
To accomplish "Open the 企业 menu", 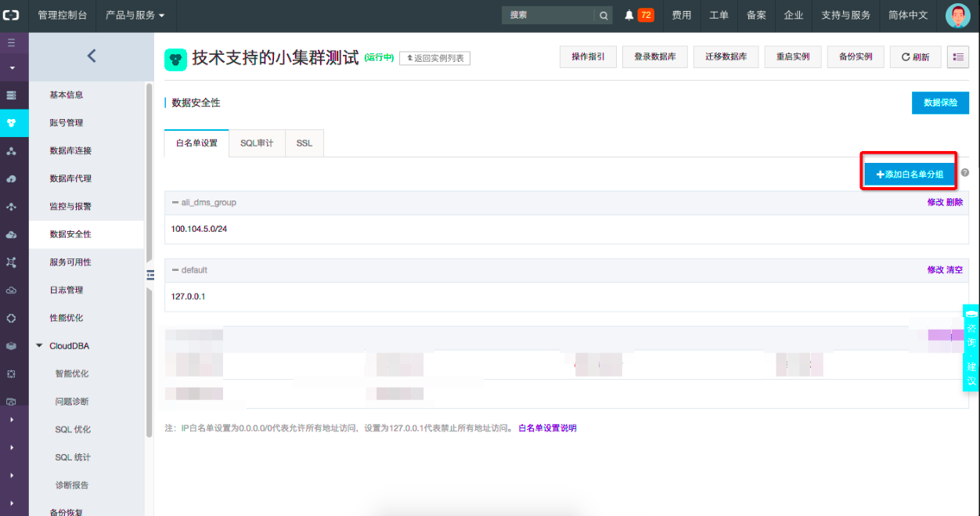I will tap(794, 15).
